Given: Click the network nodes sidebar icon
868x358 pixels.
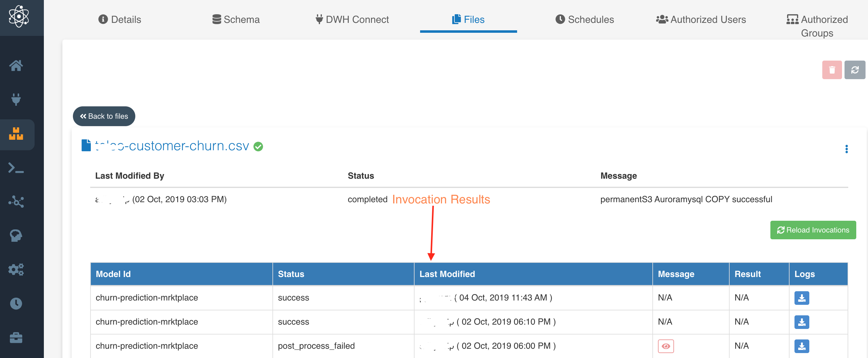Looking at the screenshot, I should (16, 202).
